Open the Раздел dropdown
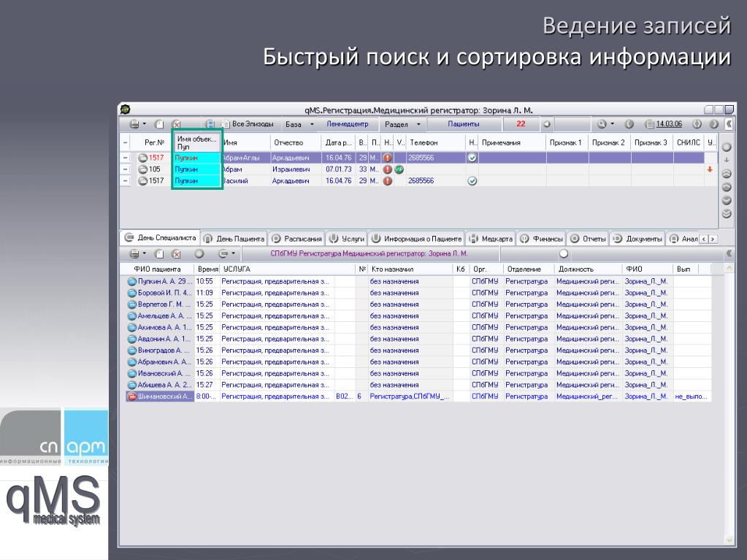Image resolution: width=747 pixels, height=560 pixels. (x=418, y=124)
